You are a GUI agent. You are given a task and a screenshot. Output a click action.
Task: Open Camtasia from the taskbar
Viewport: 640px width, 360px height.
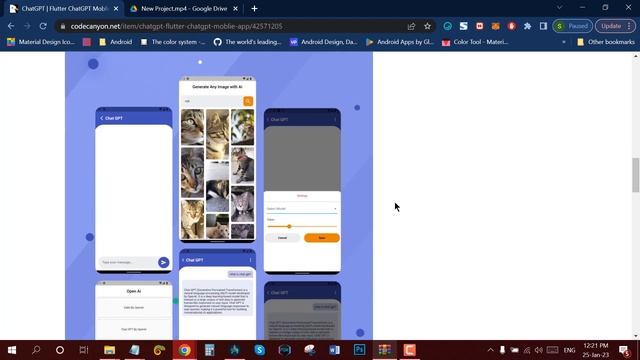coord(409,350)
